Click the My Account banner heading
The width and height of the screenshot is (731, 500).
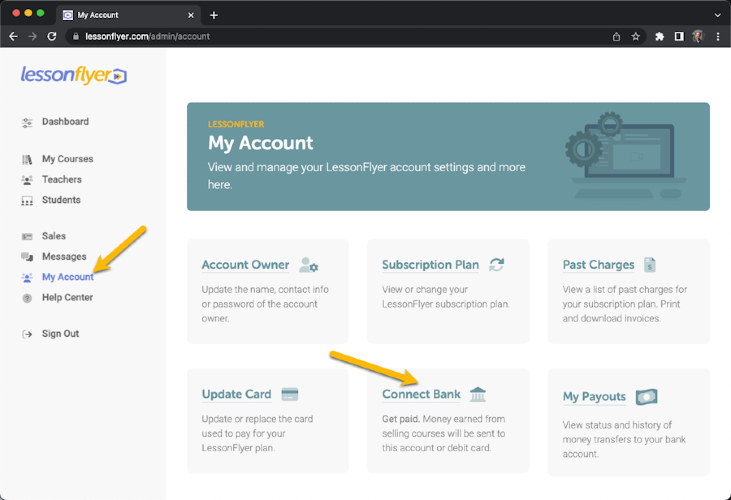coord(260,143)
